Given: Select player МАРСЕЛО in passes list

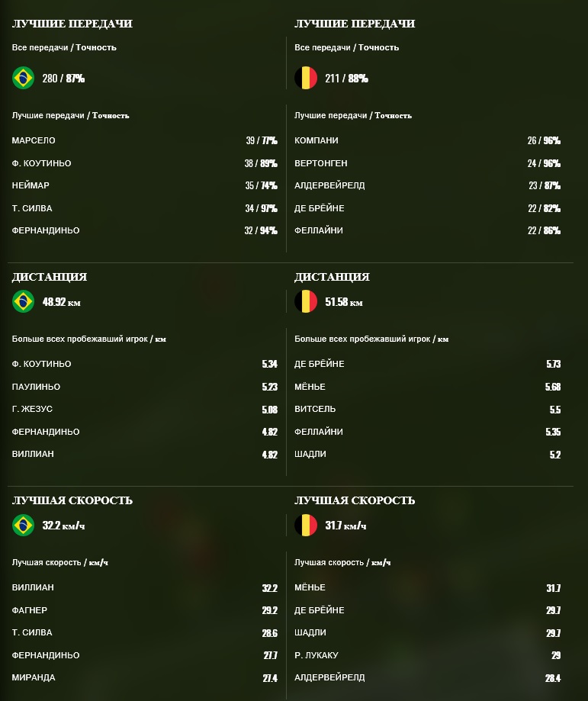Looking at the screenshot, I should pyautogui.click(x=34, y=140).
